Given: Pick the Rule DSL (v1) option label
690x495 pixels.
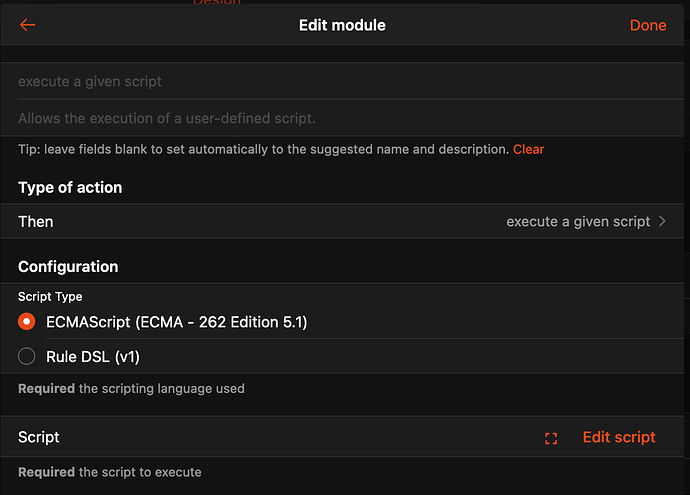Looking at the screenshot, I should click(x=93, y=356).
